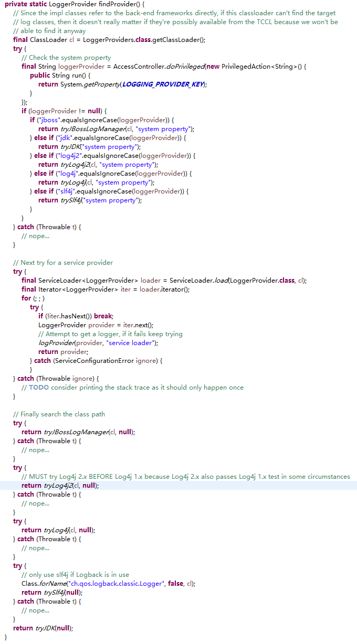Click the 'break' keyword

point(103,316)
